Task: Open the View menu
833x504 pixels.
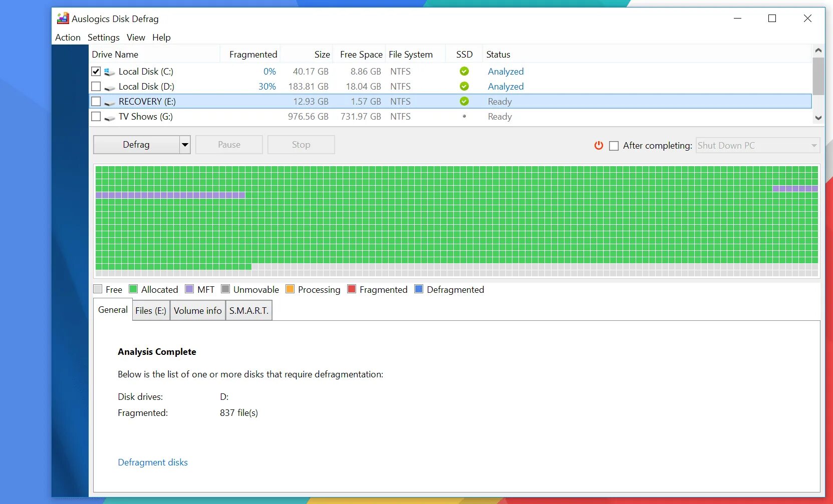Action: point(136,38)
